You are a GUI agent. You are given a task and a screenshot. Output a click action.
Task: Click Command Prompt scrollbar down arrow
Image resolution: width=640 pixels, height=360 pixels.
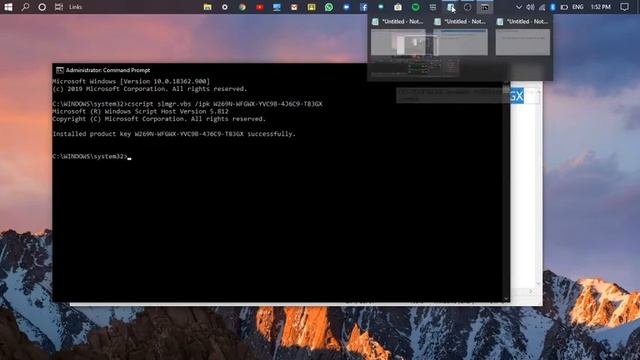point(506,299)
